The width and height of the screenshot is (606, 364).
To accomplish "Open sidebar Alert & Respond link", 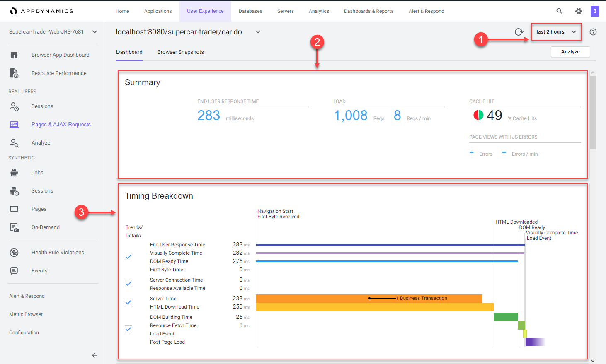I will (x=27, y=296).
